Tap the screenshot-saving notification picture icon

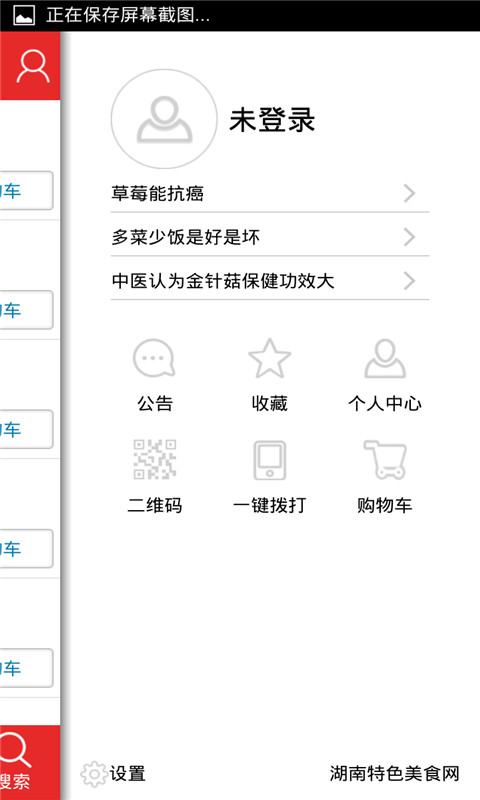tap(24, 15)
